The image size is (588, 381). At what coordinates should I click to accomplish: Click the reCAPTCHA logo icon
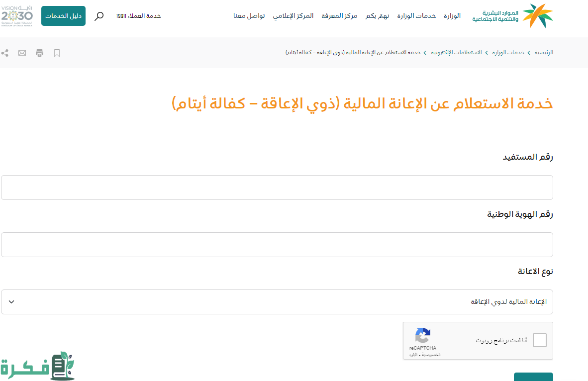tap(423, 335)
